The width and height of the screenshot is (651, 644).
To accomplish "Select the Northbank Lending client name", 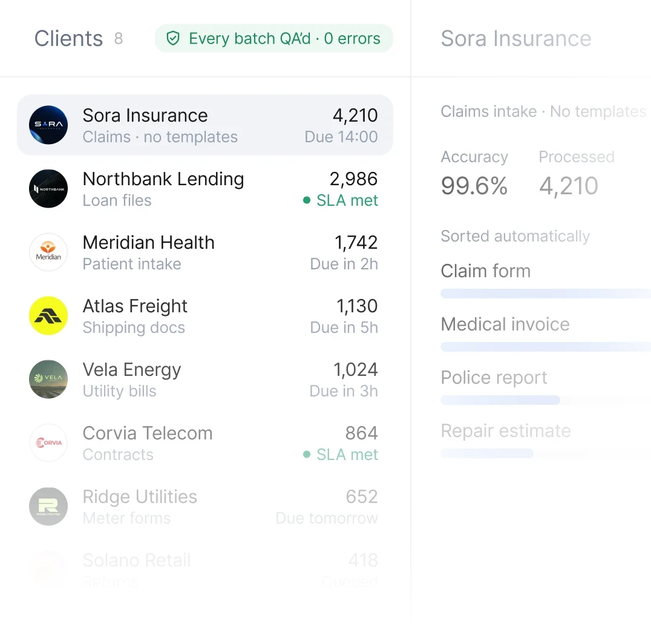I will (163, 179).
